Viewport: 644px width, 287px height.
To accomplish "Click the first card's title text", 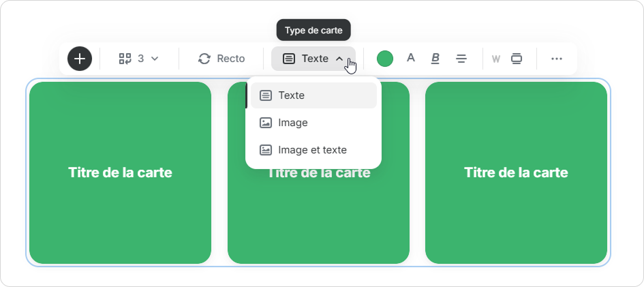I will tap(120, 172).
